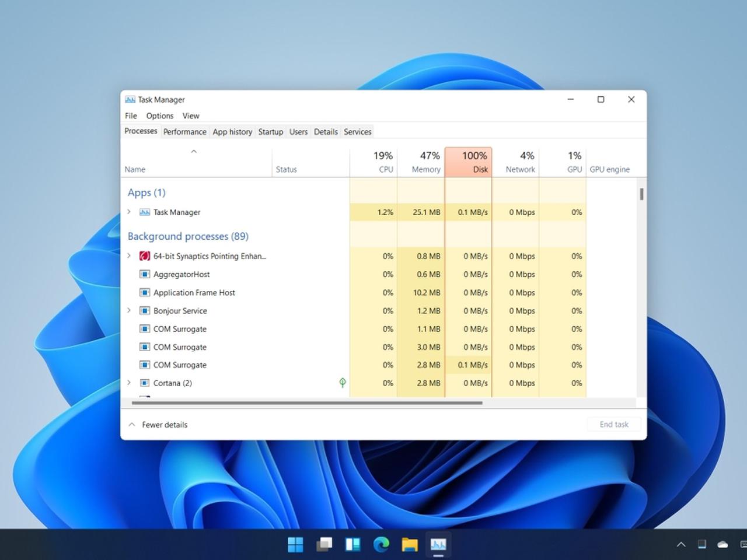
Task: Sort by the Memory column header
Action: pyautogui.click(x=421, y=163)
